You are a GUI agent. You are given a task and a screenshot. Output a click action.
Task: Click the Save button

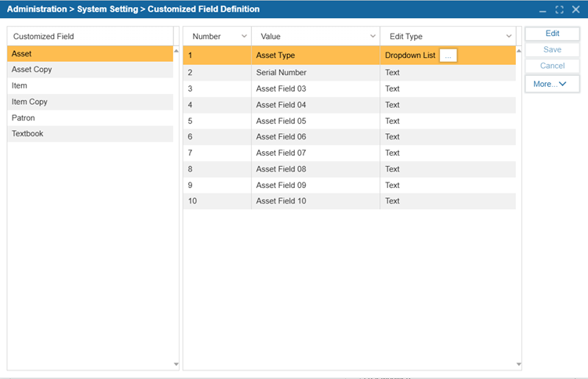pos(552,49)
